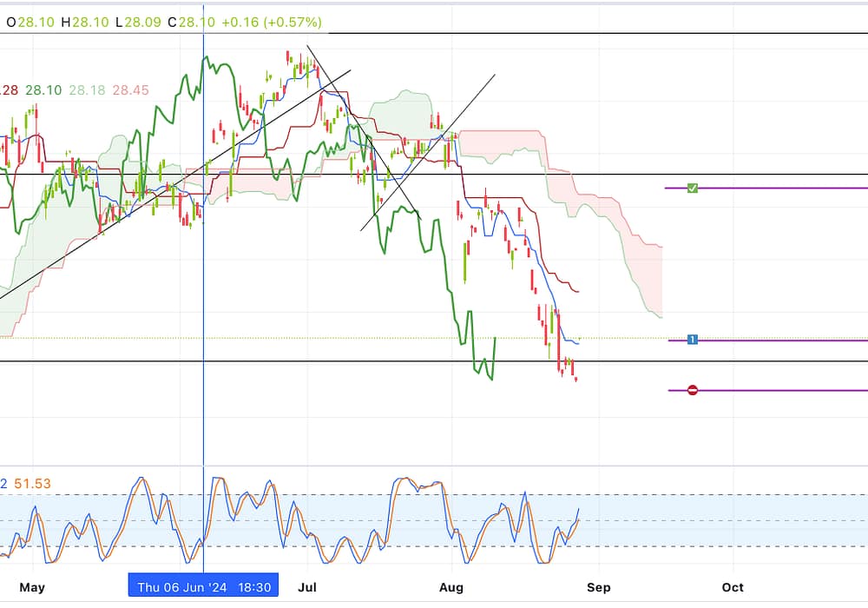Click the latest red candlestick

[575, 377]
